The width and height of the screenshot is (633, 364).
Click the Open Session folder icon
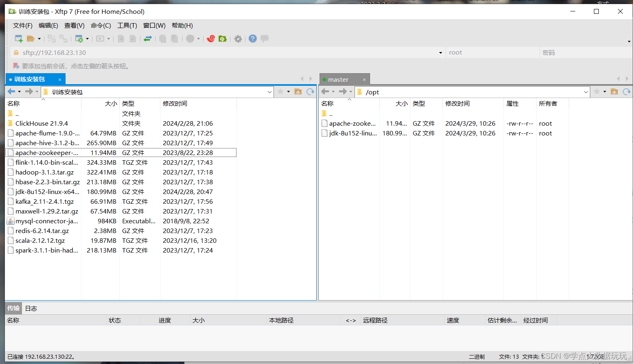click(31, 39)
